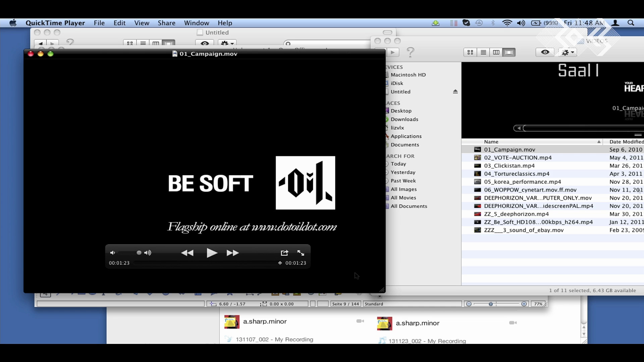
Task: Set volume to max via loud speaker icon
Action: (x=148, y=253)
